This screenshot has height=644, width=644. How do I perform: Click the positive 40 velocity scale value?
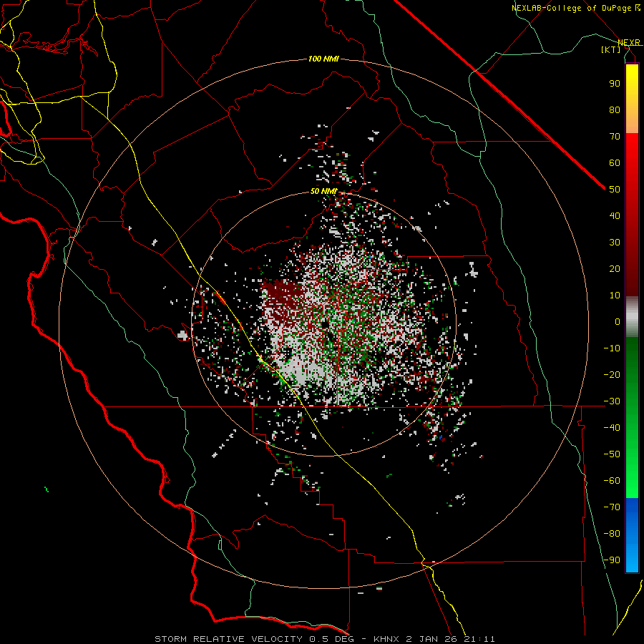615,216
